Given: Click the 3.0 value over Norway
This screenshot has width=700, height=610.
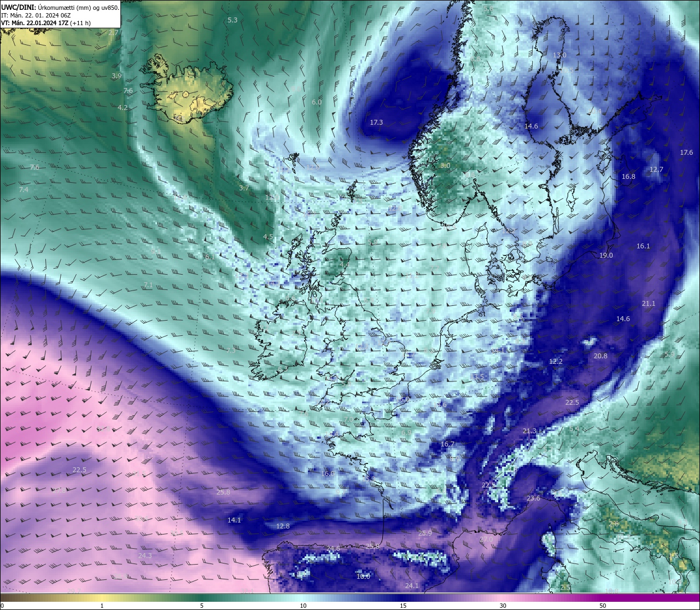Looking at the screenshot, I should (445, 166).
